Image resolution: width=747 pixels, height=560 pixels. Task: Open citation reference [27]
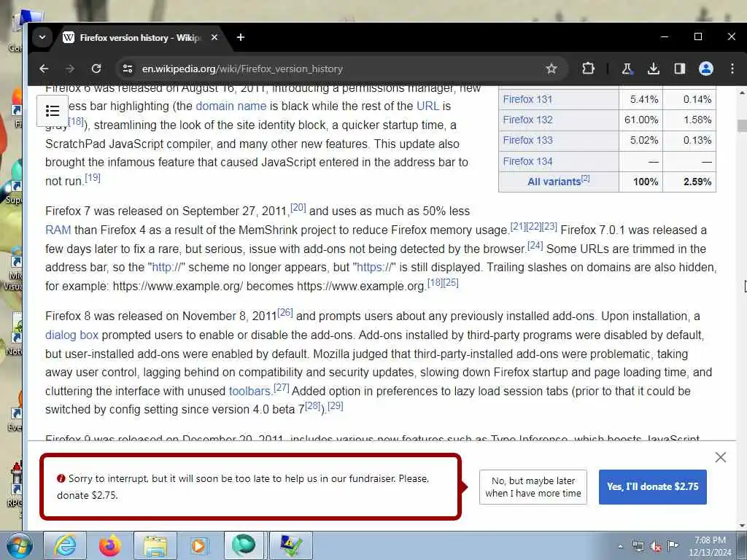coord(282,387)
